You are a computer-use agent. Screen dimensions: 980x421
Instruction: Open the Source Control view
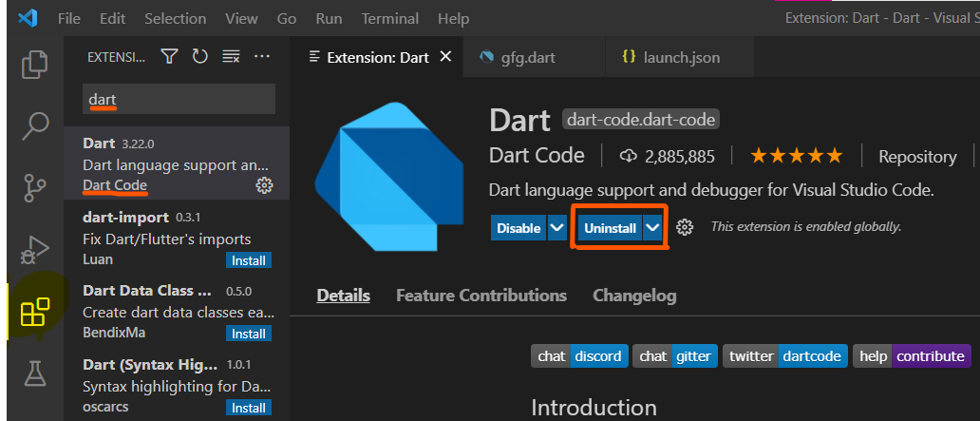tap(34, 188)
